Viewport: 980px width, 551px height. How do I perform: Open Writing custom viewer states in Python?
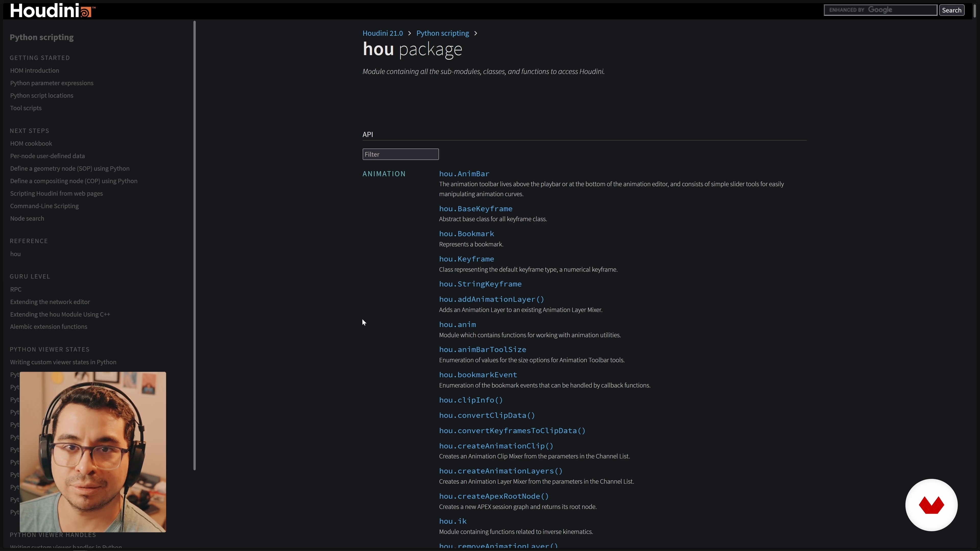pos(63,362)
